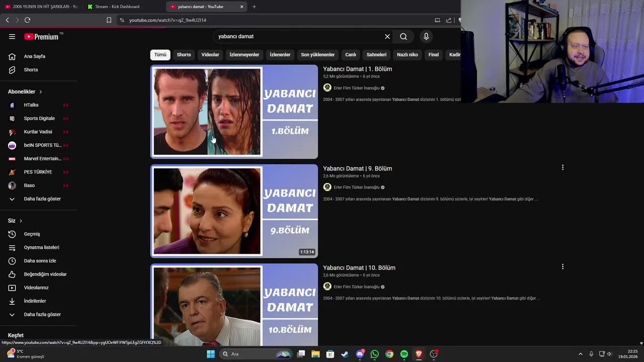The image size is (644, 362).
Task: Show hidden system tray icons chevron
Action: pos(580,354)
